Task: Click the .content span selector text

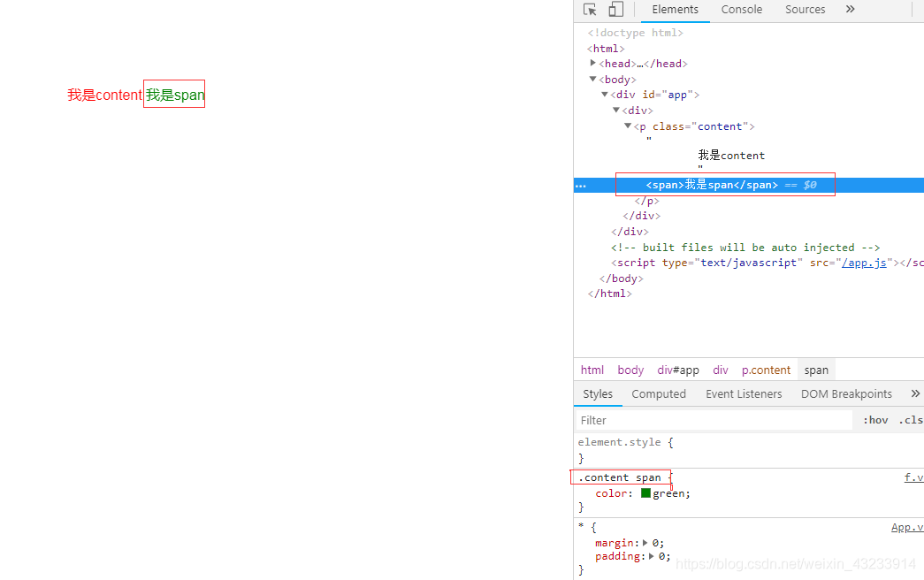Action: click(x=620, y=477)
